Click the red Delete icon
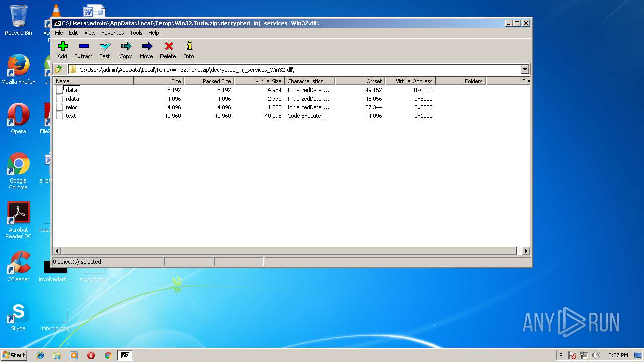The image size is (644, 362). 168,50
